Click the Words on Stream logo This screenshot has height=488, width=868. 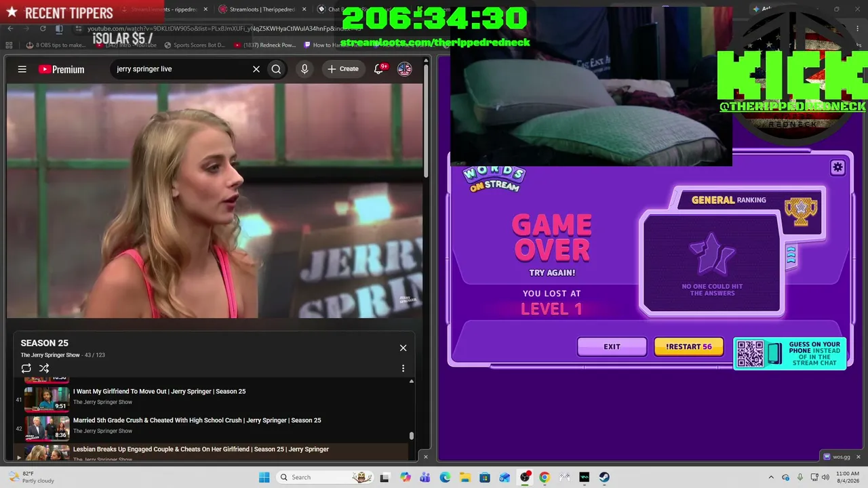pos(494,178)
